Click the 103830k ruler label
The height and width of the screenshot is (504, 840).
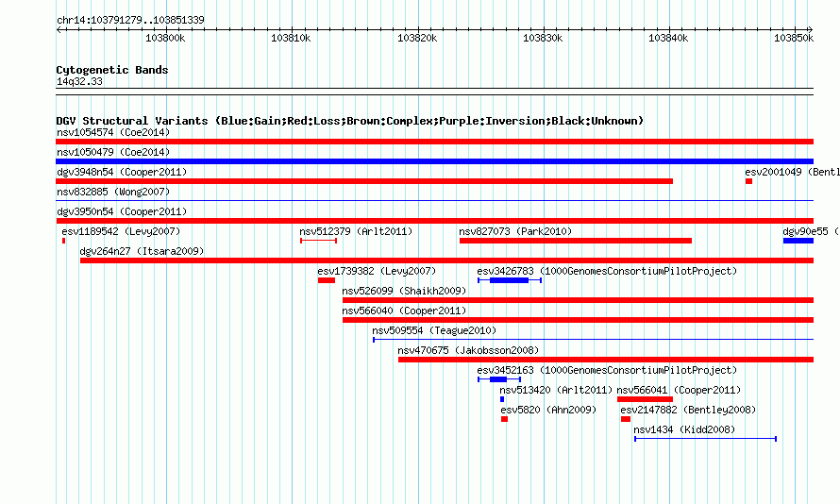click(543, 38)
